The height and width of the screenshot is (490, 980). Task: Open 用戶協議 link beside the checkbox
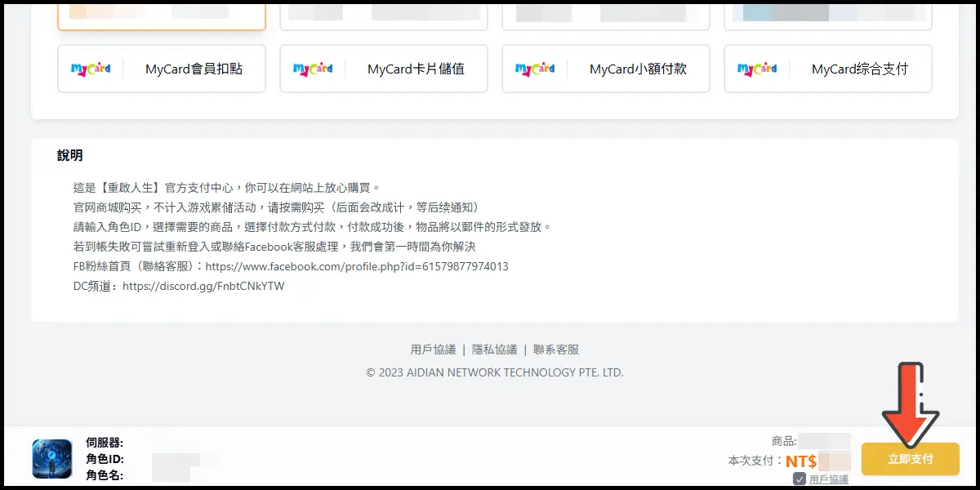tap(828, 479)
